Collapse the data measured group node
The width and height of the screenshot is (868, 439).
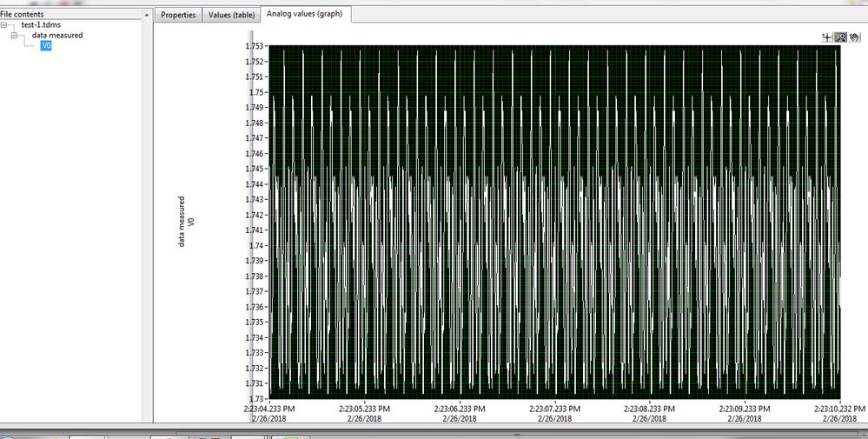click(x=15, y=36)
